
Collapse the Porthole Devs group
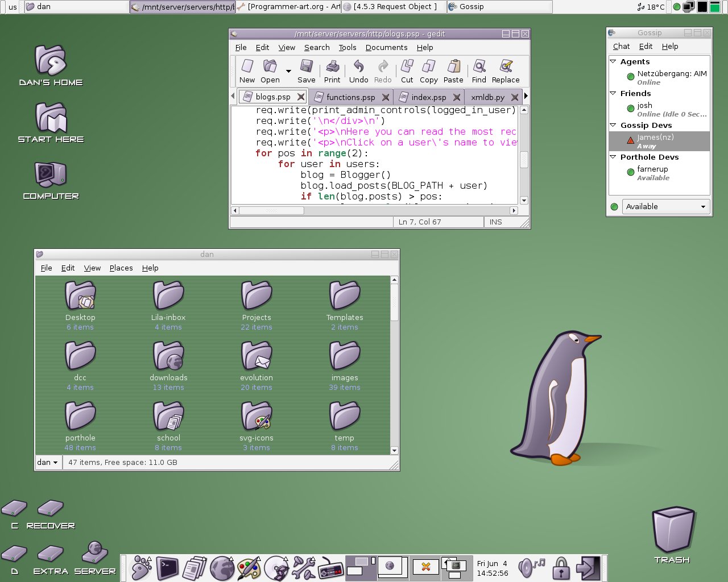[x=613, y=157]
